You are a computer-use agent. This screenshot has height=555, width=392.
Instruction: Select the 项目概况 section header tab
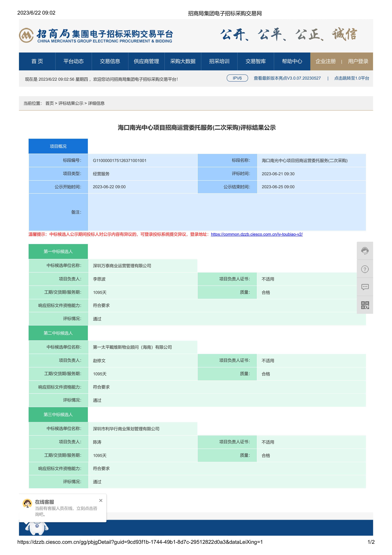coord(58,146)
